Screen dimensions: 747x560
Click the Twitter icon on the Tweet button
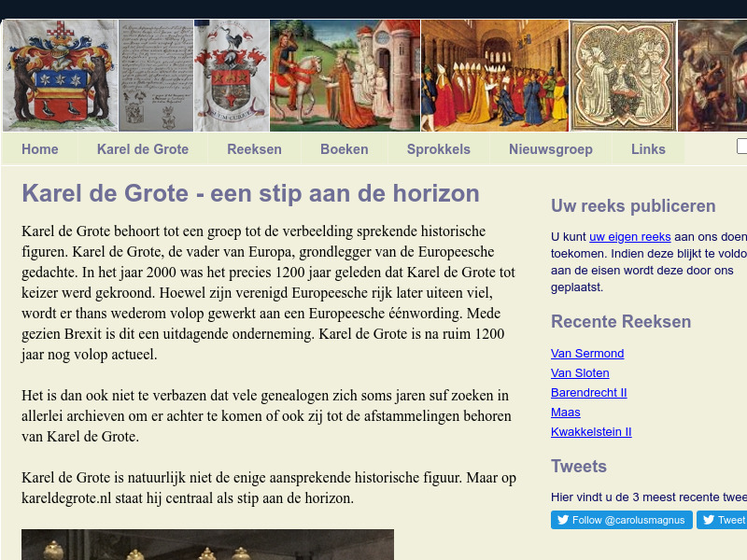(710, 520)
